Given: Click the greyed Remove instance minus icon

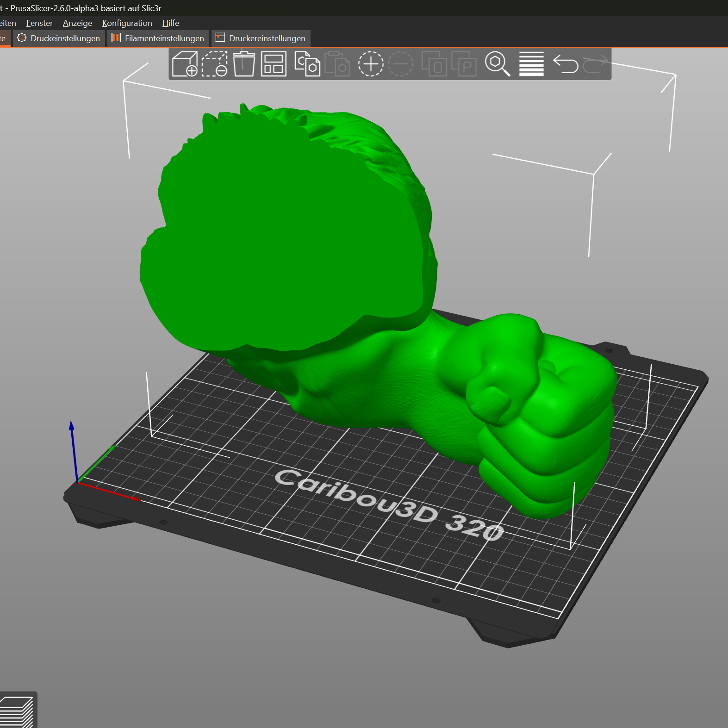Looking at the screenshot, I should tap(400, 64).
